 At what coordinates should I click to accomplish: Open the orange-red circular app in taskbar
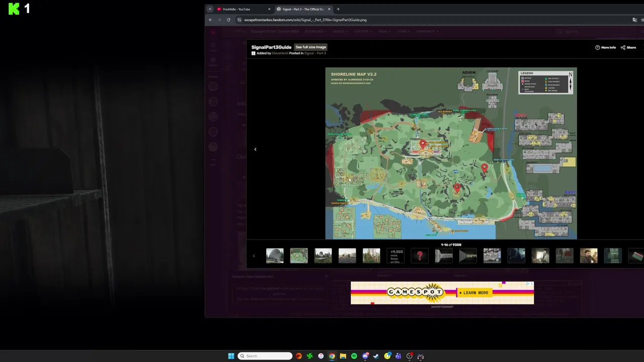[298, 356]
